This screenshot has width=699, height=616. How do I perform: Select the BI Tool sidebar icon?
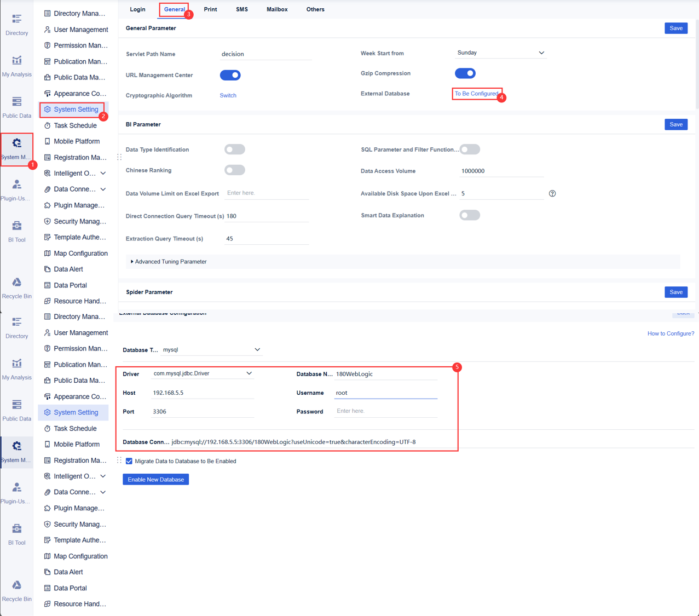(16, 229)
